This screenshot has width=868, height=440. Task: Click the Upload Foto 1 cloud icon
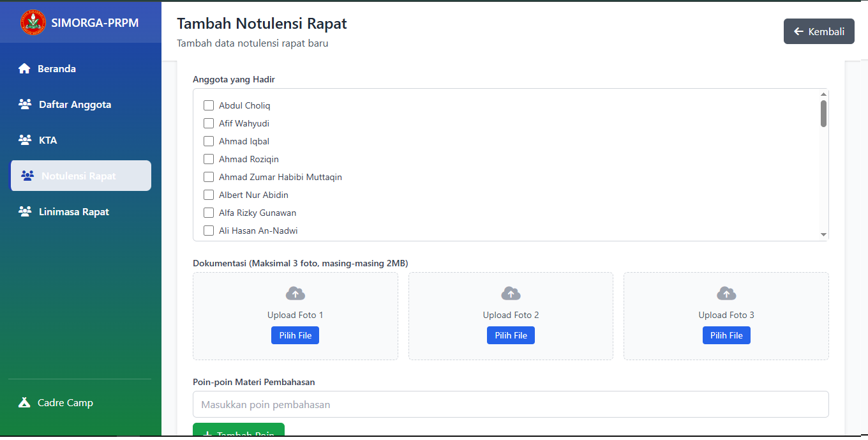(x=295, y=294)
